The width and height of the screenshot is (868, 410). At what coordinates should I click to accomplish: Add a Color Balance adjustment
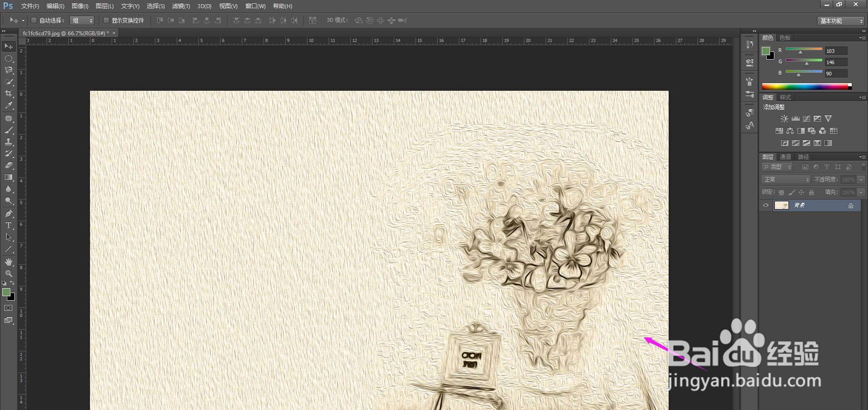pyautogui.click(x=790, y=131)
